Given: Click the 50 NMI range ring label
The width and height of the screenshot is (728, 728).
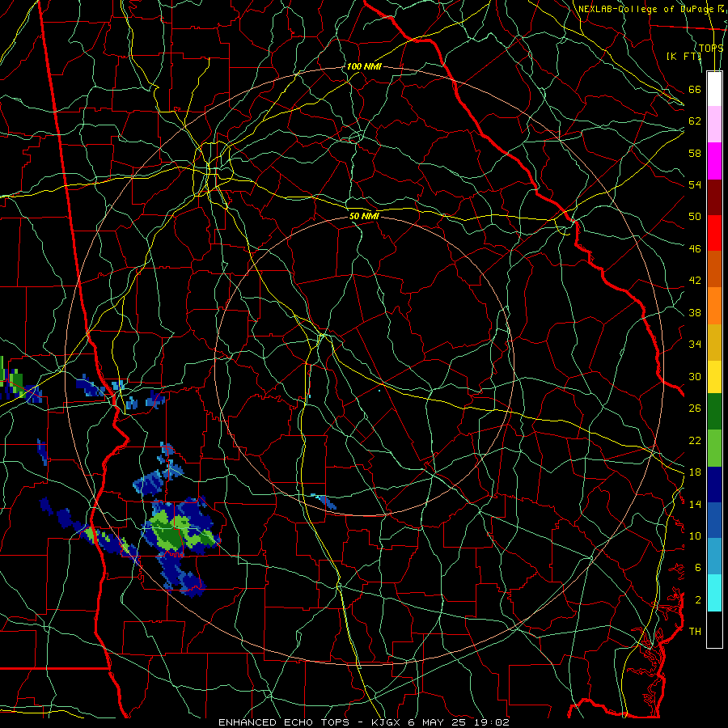Looking at the screenshot, I should click(x=364, y=216).
